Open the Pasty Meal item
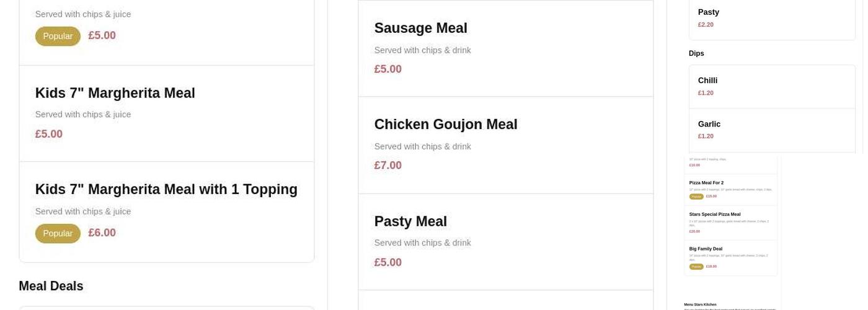The width and height of the screenshot is (868, 310). 410,221
